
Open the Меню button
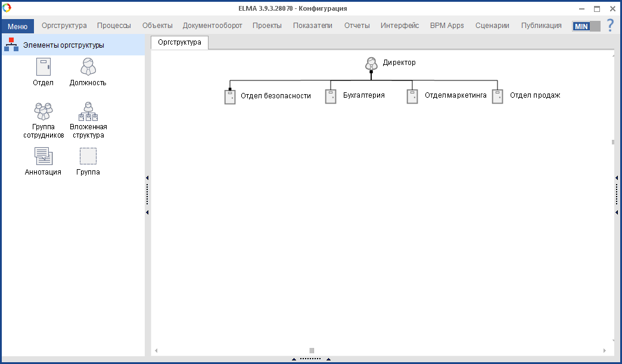(17, 26)
